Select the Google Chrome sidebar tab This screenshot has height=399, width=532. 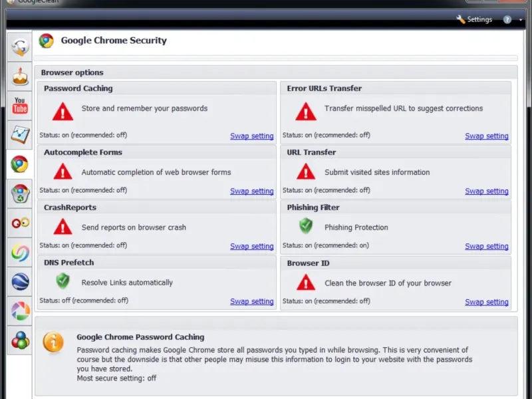pyautogui.click(x=20, y=164)
